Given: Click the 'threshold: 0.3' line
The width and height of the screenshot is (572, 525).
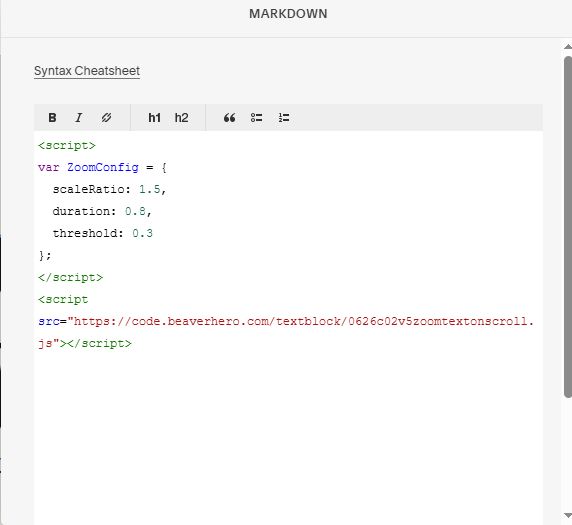Looking at the screenshot, I should (x=103, y=233).
